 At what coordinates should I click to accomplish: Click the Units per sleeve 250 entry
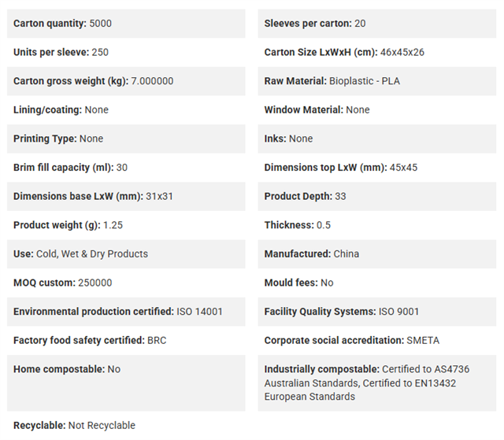[126, 53]
